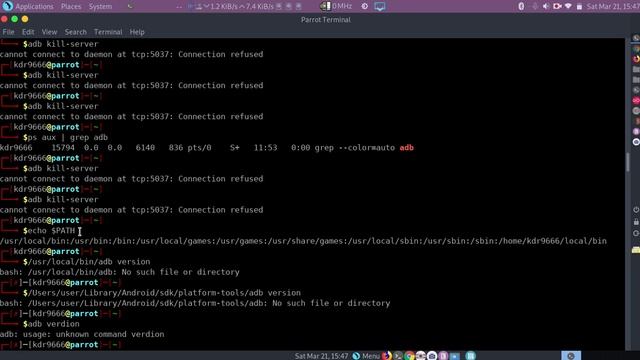Click the Parrot Terminal title bar text
Image resolution: width=640 pixels, height=360 pixels.
[x=326, y=20]
